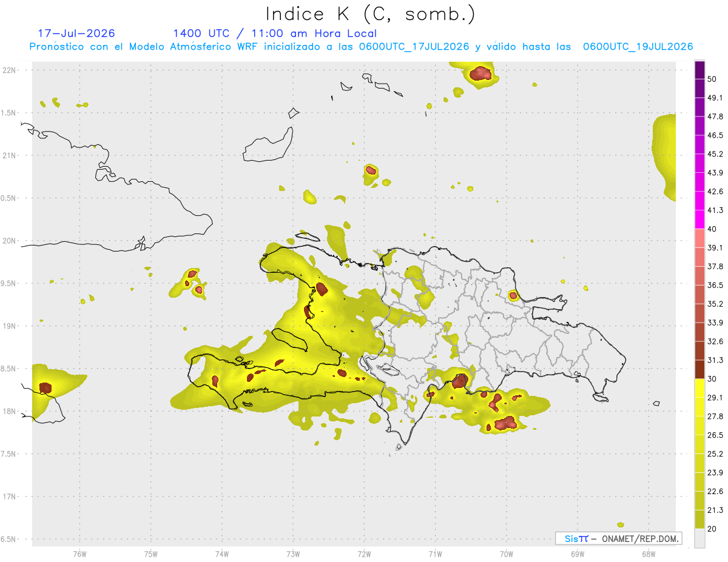Click the '30' colorbar label
Screen dimensions: 728x562
tap(712, 378)
